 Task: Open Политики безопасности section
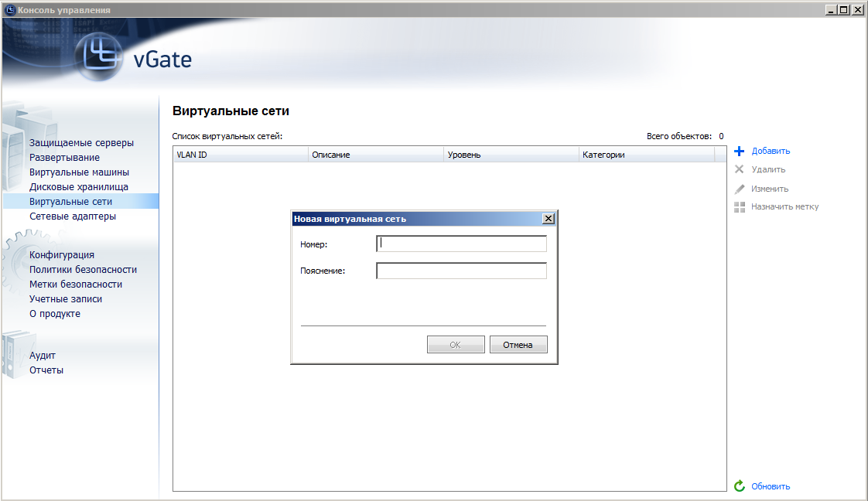83,269
